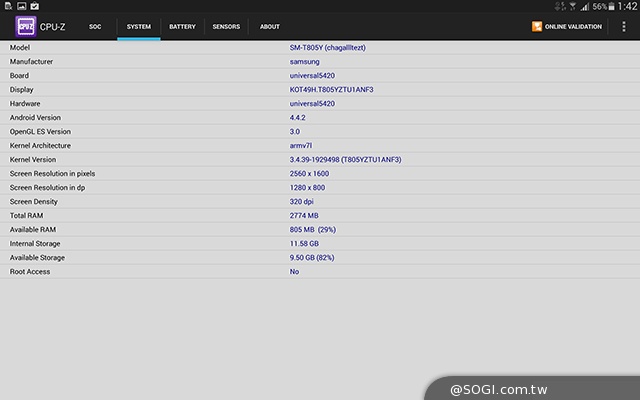
Task: Tap the download notification icon at top left
Action: (x=7, y=6)
